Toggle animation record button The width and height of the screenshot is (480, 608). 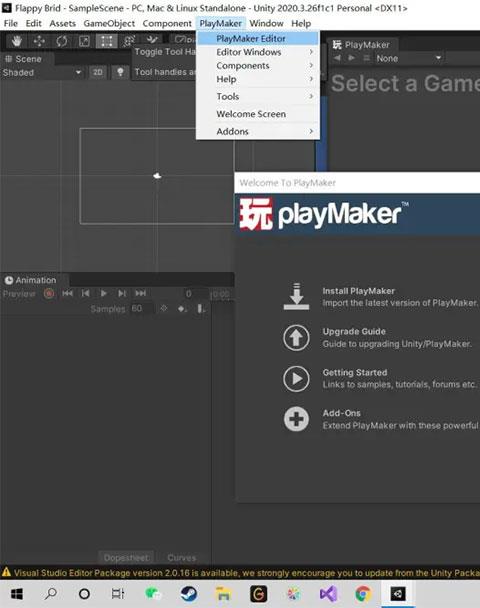pos(49,294)
